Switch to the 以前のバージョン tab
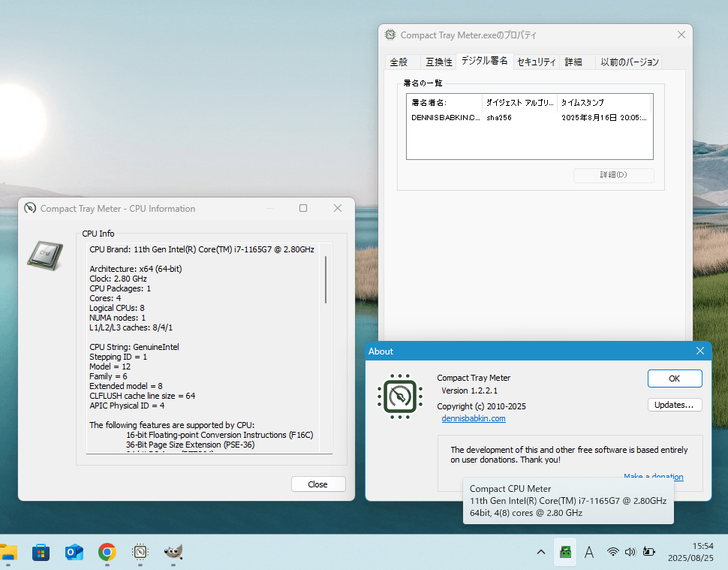Screen dimensions: 728x570 pyautogui.click(x=629, y=62)
